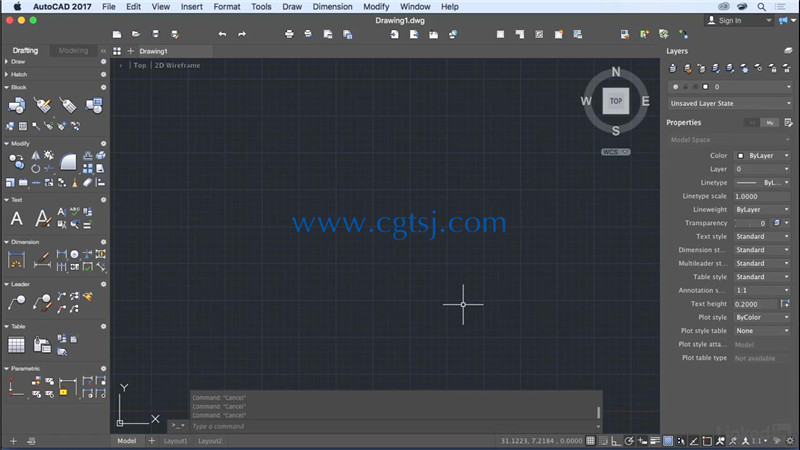Open settings gear in status bar
Screen dimensions: 800x450
pos(790,441)
